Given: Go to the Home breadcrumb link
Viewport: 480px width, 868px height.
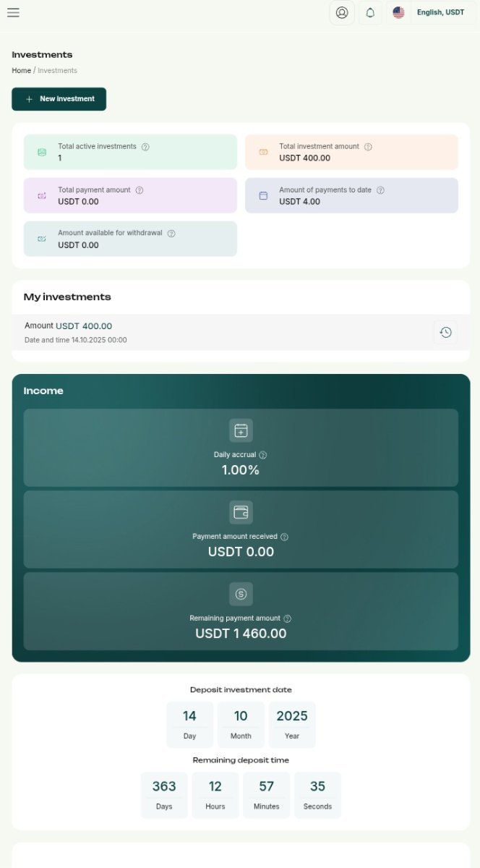Looking at the screenshot, I should [21, 70].
